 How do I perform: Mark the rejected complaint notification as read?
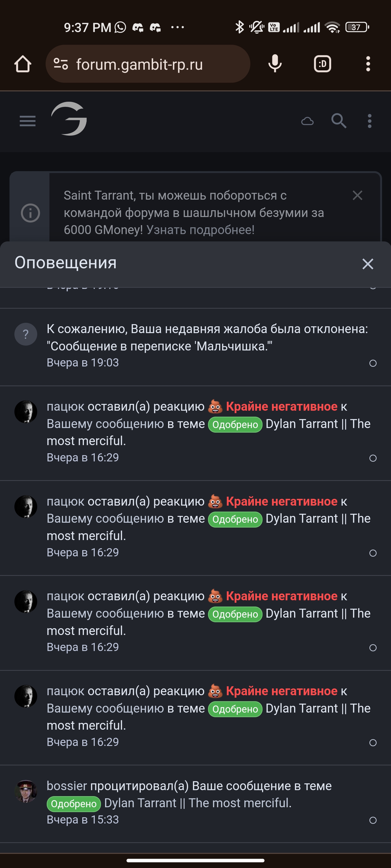tap(373, 363)
